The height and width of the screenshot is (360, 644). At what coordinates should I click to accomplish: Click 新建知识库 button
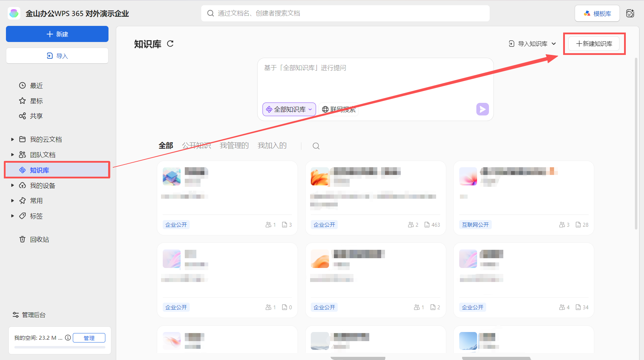594,44
